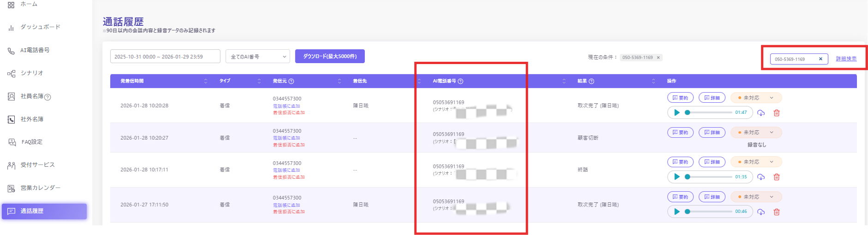Click the 00:46 recording progress slider
Image resolution: width=868 pixels, height=235 pixels.
click(709, 211)
